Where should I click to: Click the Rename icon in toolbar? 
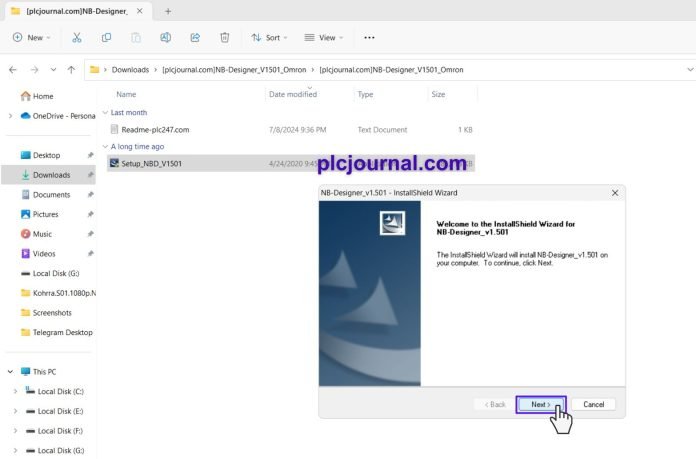pos(166,38)
